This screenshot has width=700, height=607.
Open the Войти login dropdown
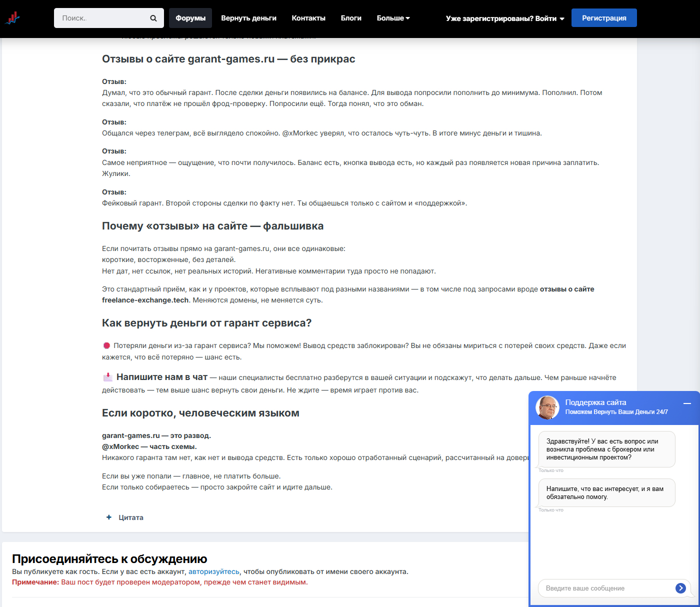505,18
